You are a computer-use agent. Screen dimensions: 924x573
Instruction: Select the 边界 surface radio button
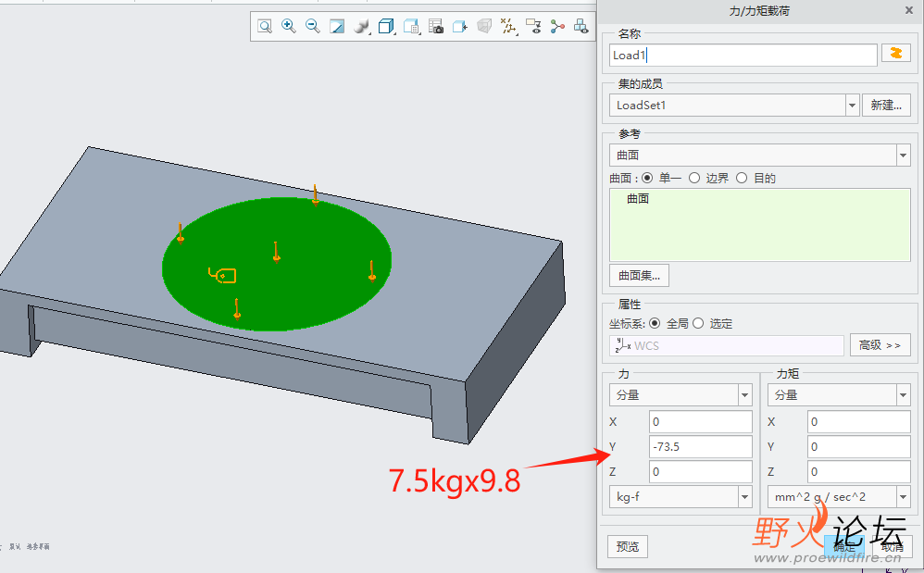(694, 178)
